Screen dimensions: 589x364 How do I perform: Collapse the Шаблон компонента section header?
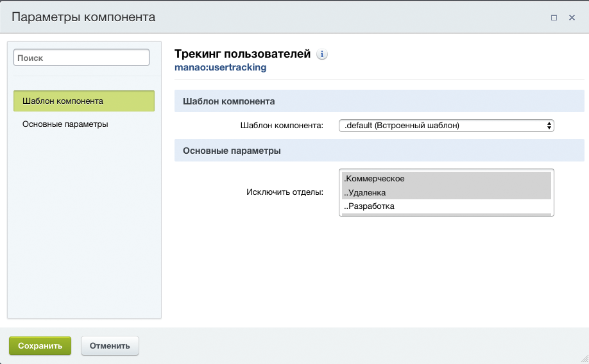pyautogui.click(x=379, y=101)
